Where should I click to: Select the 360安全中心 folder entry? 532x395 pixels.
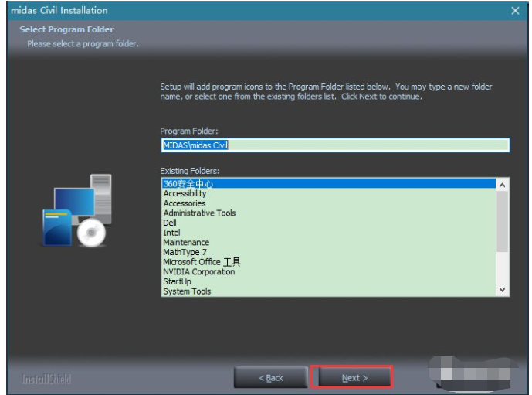click(328, 183)
